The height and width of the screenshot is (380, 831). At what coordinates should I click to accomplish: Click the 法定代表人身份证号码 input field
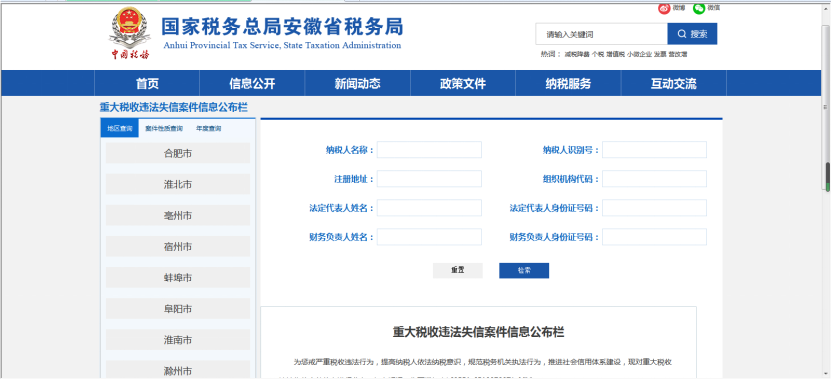point(655,208)
